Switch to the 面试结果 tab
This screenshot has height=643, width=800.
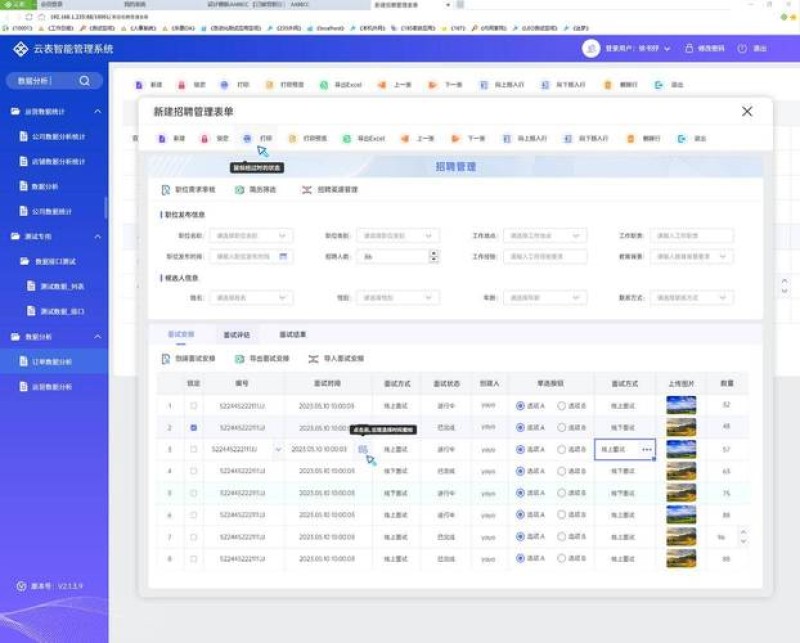coord(293,335)
